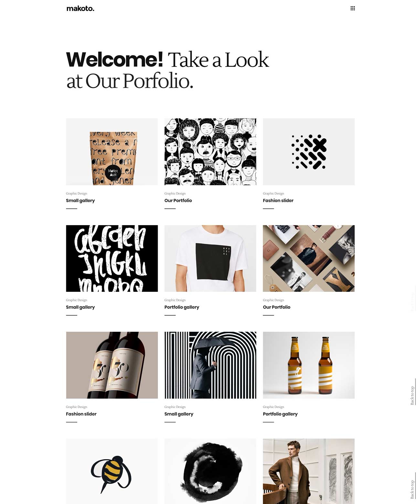Click Fashion slider title under dotted logo
This screenshot has width=420, height=504.
(x=278, y=200)
